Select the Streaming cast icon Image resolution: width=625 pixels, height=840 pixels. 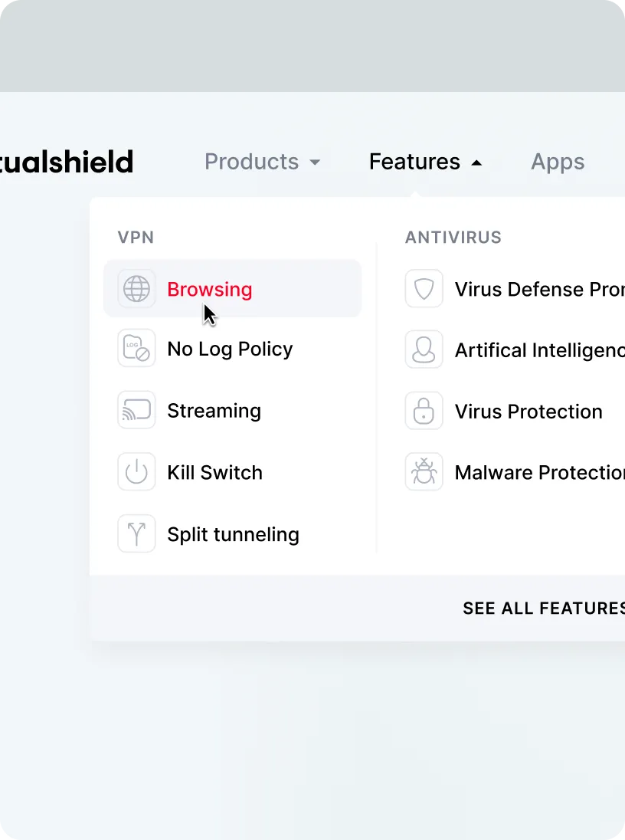136,410
